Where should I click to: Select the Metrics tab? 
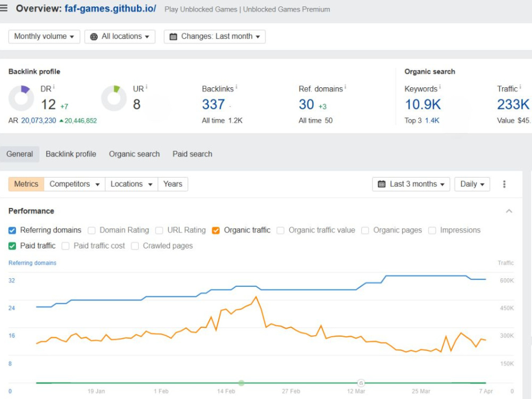pyautogui.click(x=26, y=184)
